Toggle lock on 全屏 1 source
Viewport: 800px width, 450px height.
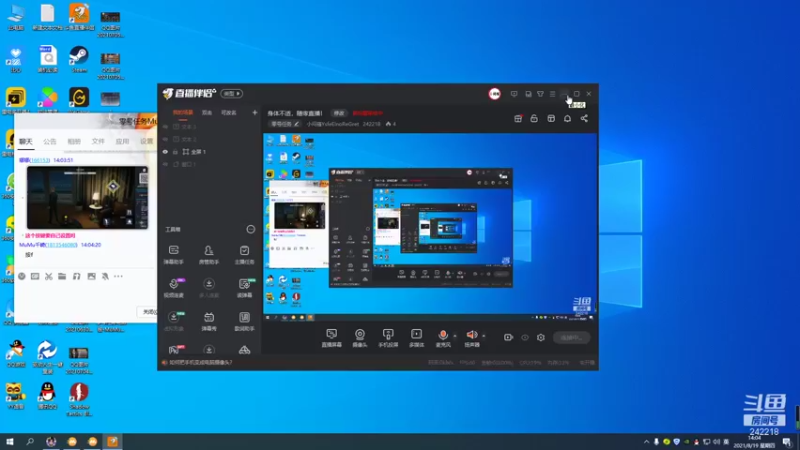tap(175, 152)
